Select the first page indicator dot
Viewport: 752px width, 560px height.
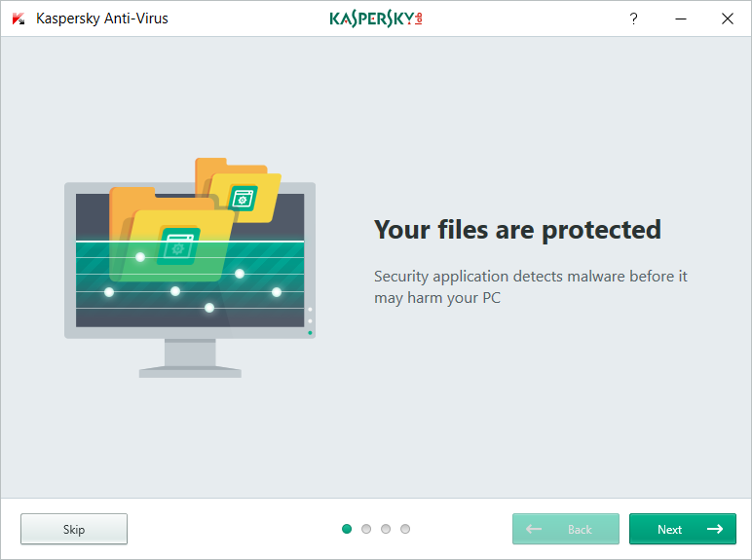[x=347, y=529]
